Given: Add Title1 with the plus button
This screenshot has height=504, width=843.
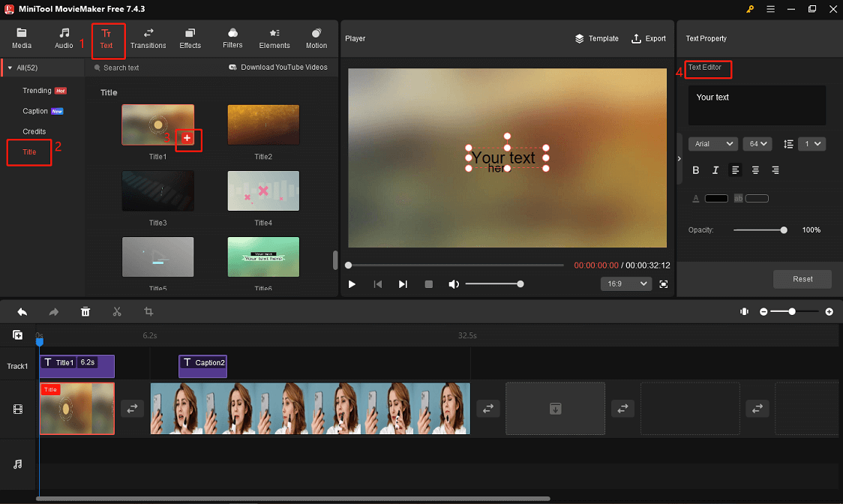Looking at the screenshot, I should [187, 138].
